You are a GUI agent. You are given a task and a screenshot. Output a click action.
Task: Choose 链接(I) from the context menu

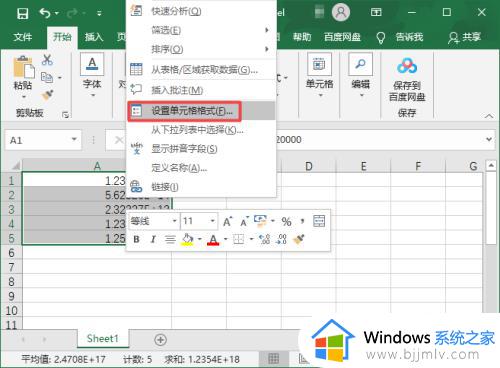pyautogui.click(x=201, y=187)
